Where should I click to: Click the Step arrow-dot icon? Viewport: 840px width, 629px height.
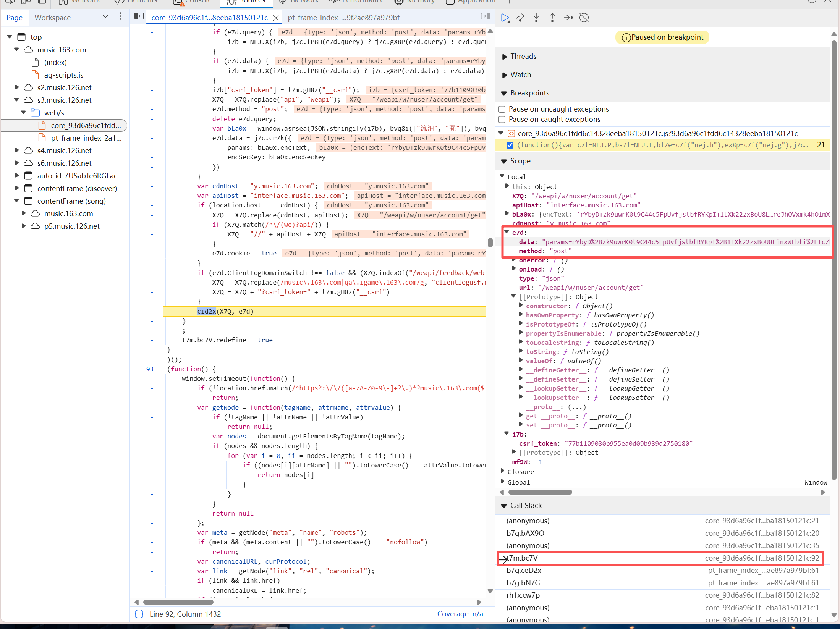[568, 18]
